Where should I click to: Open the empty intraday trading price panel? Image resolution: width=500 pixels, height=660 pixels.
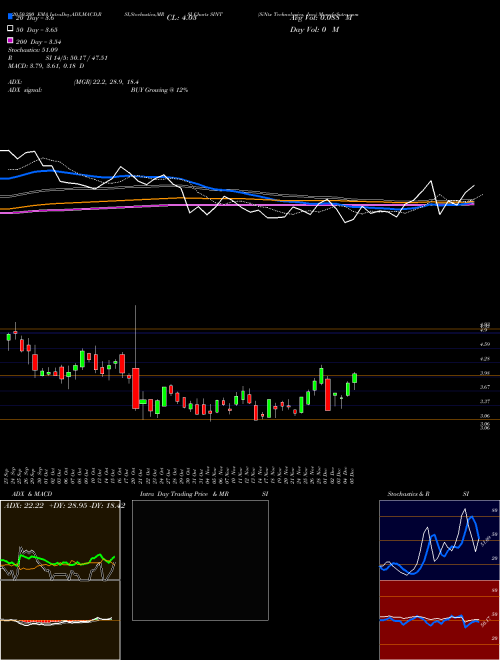(200, 560)
